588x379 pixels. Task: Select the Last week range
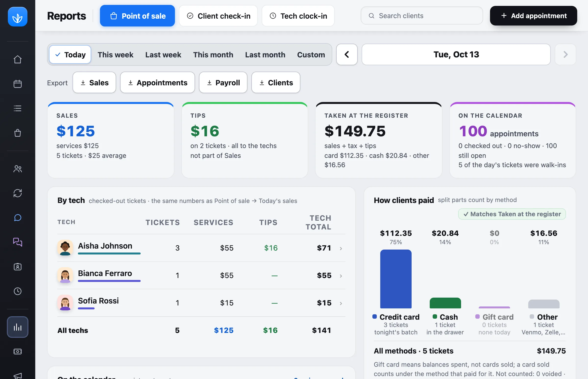pos(163,54)
